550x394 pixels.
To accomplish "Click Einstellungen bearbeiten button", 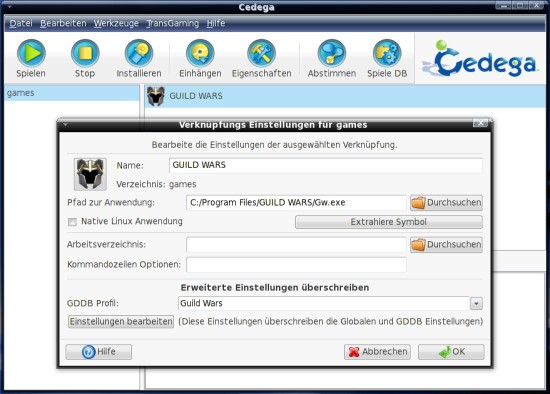I will 121,321.
